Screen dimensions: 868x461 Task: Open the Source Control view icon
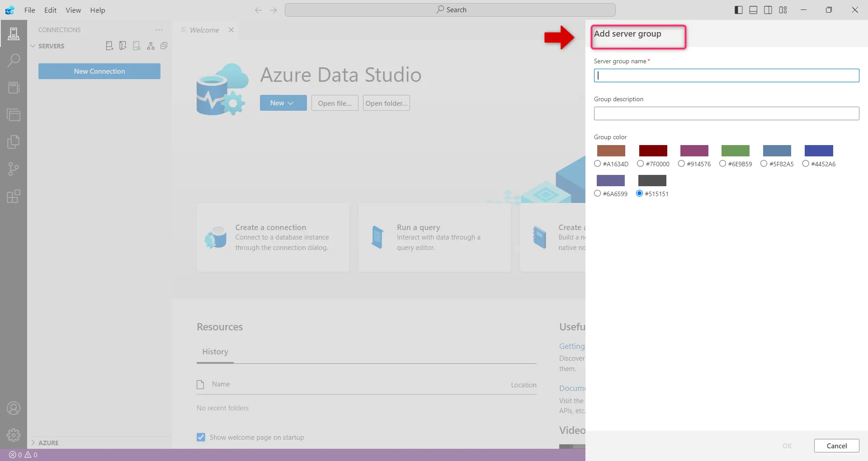tap(14, 169)
